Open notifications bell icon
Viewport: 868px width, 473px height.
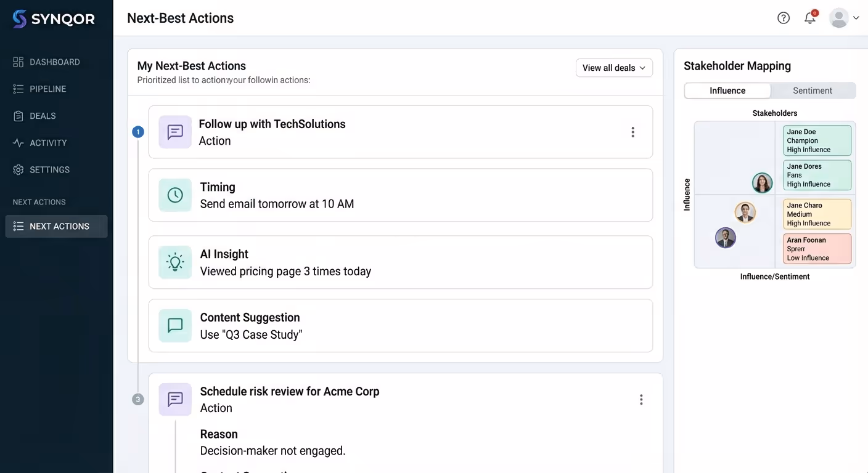tap(810, 18)
